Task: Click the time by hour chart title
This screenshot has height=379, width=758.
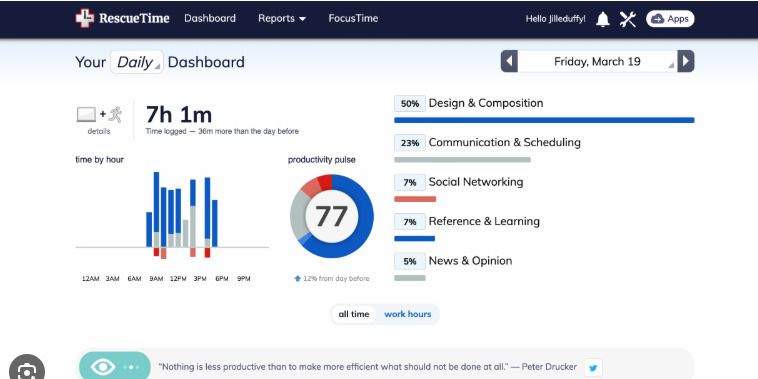Action: pyautogui.click(x=100, y=160)
